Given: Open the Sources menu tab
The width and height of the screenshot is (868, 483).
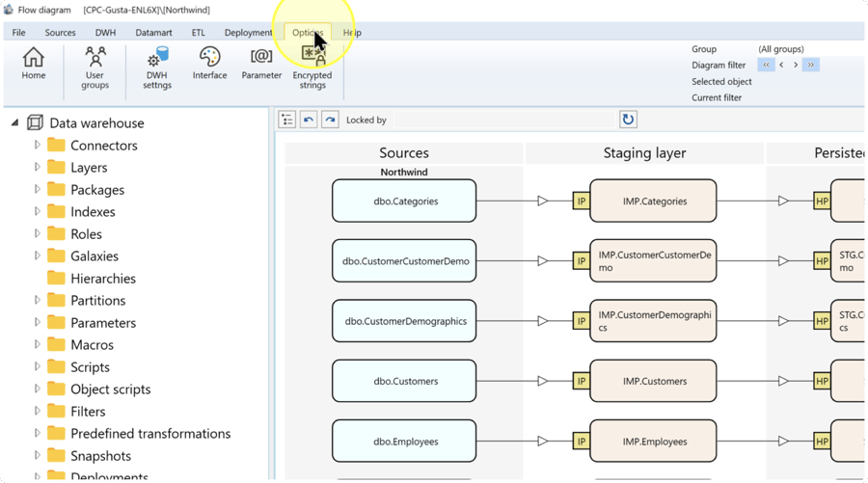Looking at the screenshot, I should pos(61,32).
